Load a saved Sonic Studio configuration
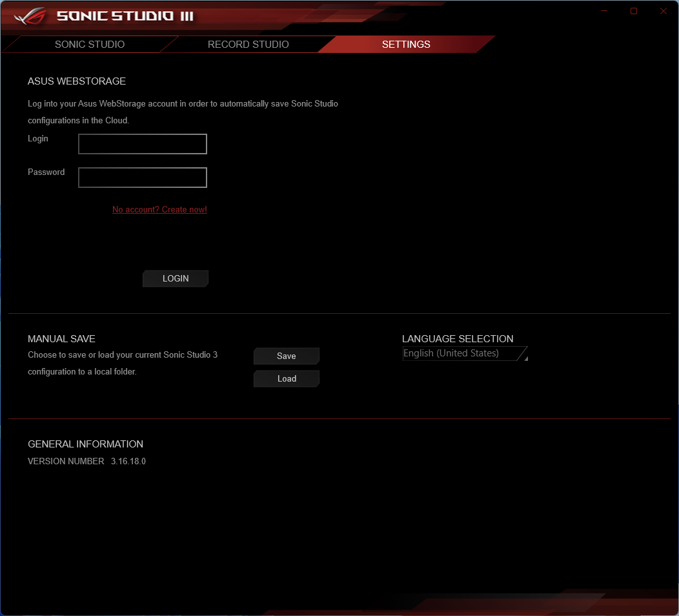Image resolution: width=679 pixels, height=616 pixels. tap(286, 378)
